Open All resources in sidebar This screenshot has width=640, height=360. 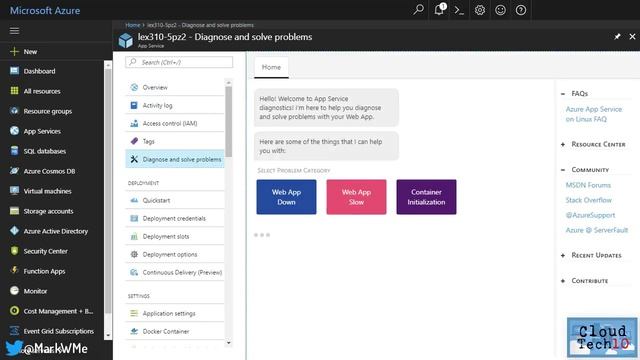42,91
